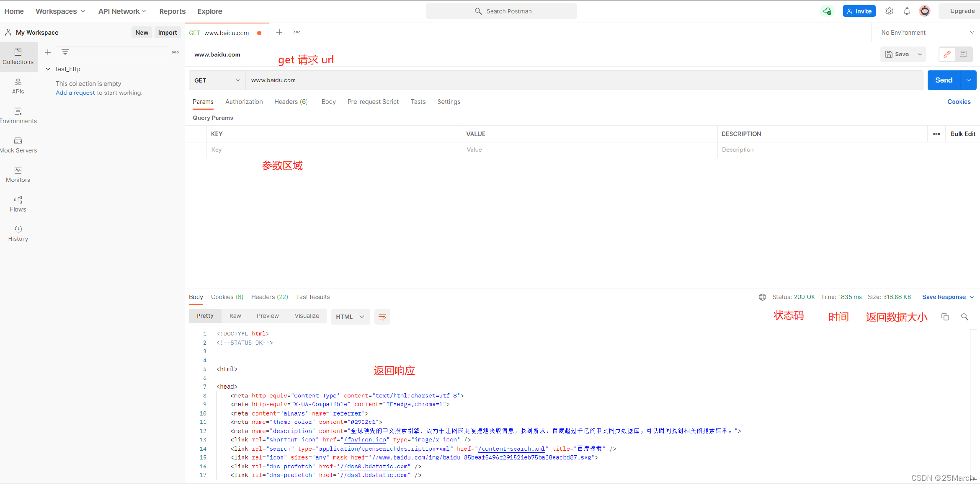Click the network globe icon near Status
Viewport: 980px width, 485px height.
(x=762, y=297)
